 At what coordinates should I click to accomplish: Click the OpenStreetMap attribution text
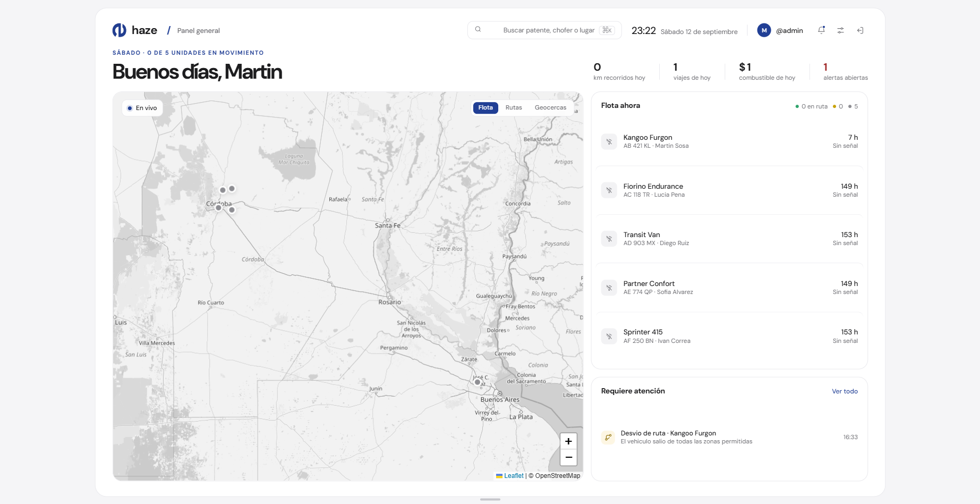tap(554, 476)
